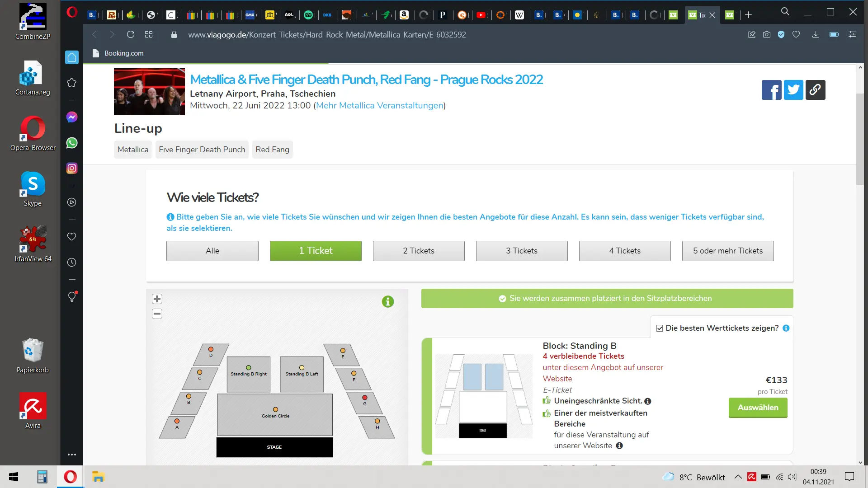The image size is (868, 488).
Task: Click the green seat map info icon
Action: [388, 301]
